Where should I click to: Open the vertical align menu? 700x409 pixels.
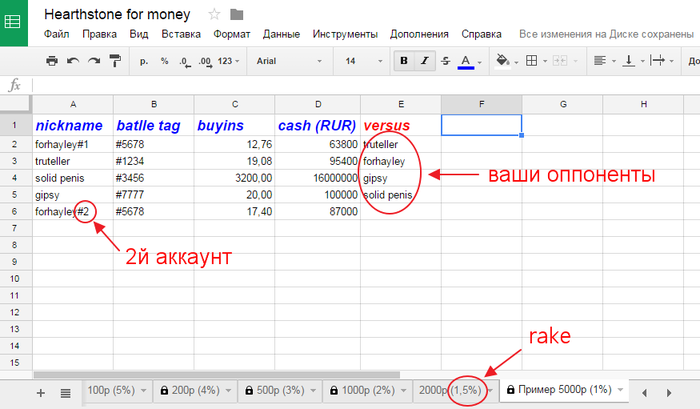tap(633, 61)
